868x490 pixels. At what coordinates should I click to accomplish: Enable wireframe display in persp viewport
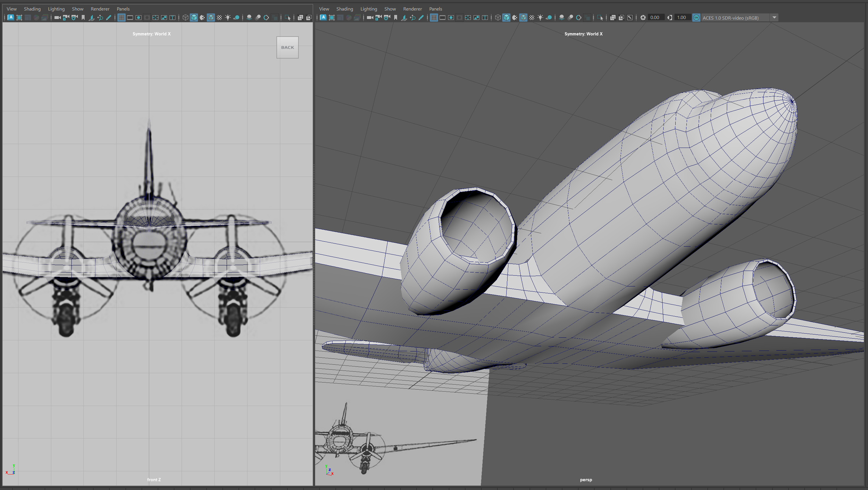click(x=498, y=18)
